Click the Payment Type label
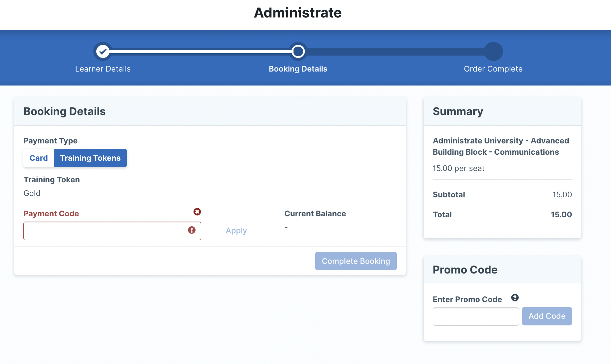Screen dimensions: 611x364 pyautogui.click(x=51, y=141)
